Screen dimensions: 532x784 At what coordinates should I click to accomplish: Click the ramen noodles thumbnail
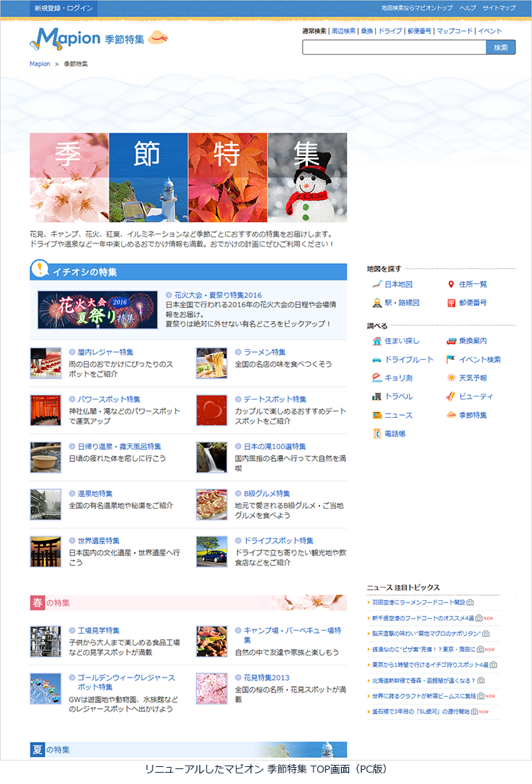coord(211,363)
